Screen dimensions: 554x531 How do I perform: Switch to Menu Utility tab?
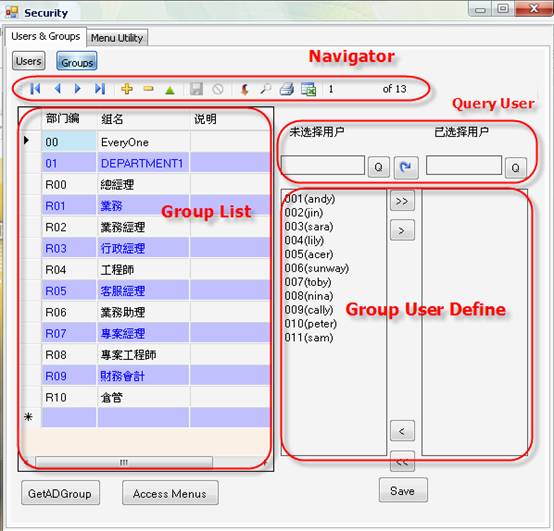(x=117, y=38)
